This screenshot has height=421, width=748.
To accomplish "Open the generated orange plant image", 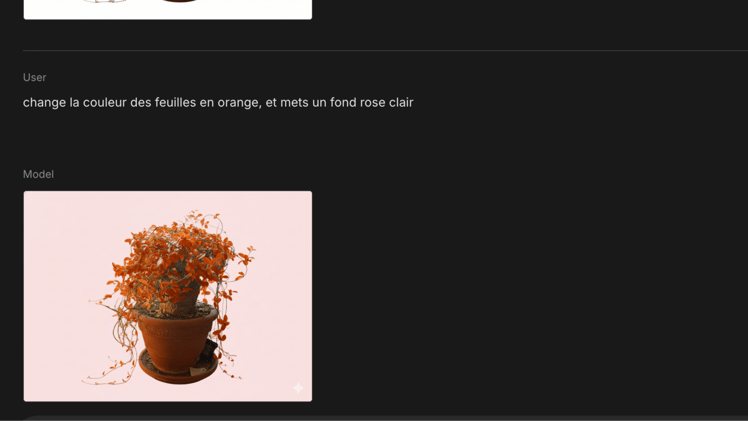I will tap(168, 296).
